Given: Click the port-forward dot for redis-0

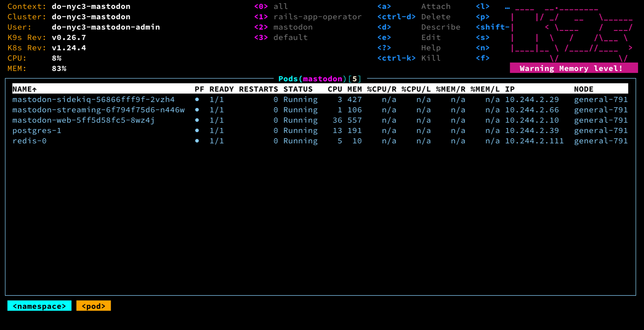Looking at the screenshot, I should pyautogui.click(x=197, y=141).
